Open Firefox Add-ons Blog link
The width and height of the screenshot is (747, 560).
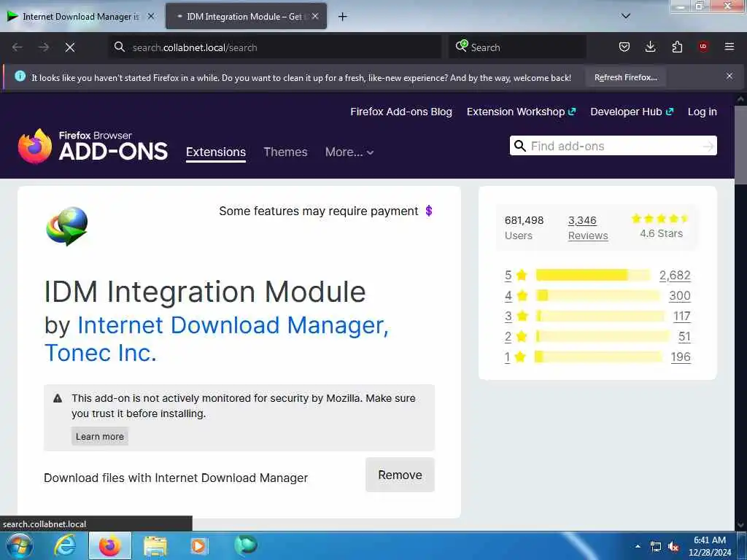click(401, 112)
